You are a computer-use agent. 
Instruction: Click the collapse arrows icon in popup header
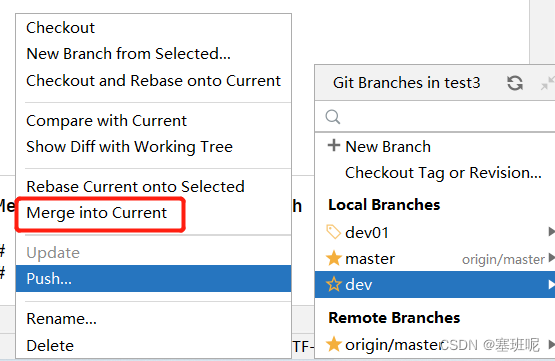coord(548,84)
